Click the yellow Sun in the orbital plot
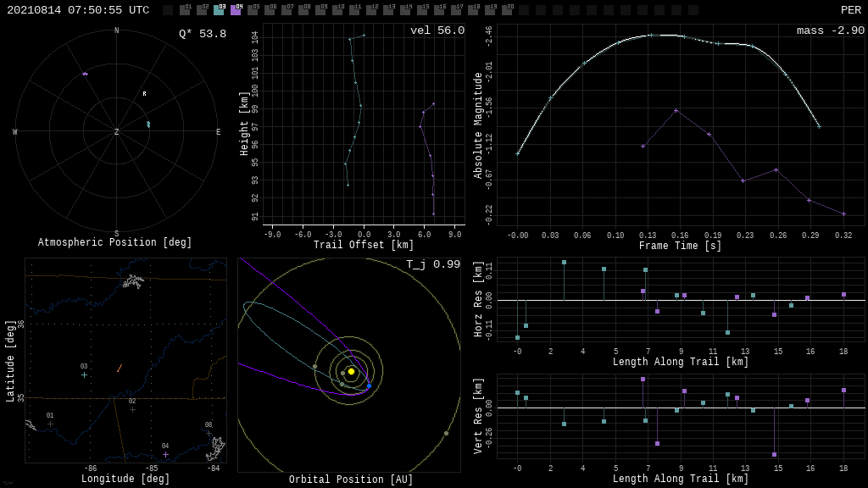This screenshot has width=868, height=488. click(351, 371)
